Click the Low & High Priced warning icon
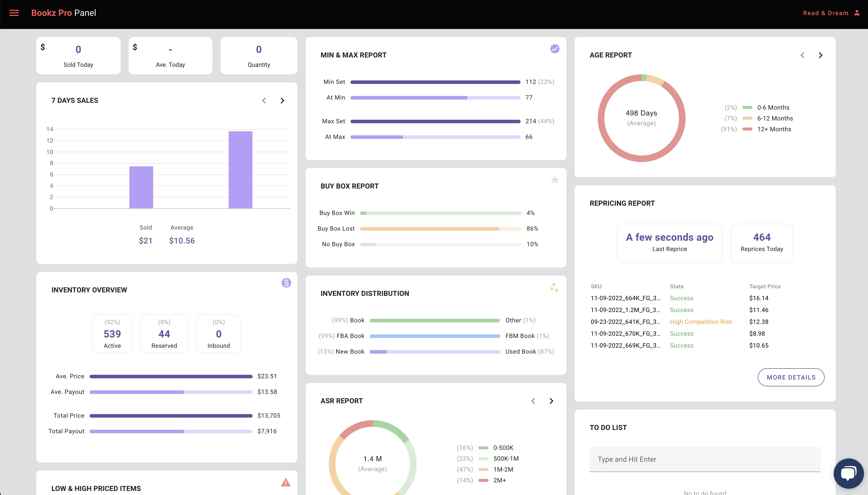The width and height of the screenshot is (868, 495). pos(285,482)
